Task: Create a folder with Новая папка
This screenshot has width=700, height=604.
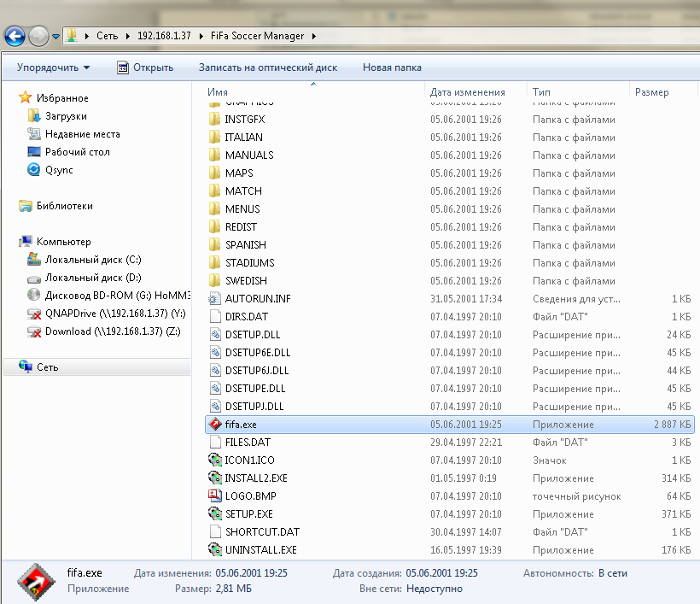Action: point(392,67)
